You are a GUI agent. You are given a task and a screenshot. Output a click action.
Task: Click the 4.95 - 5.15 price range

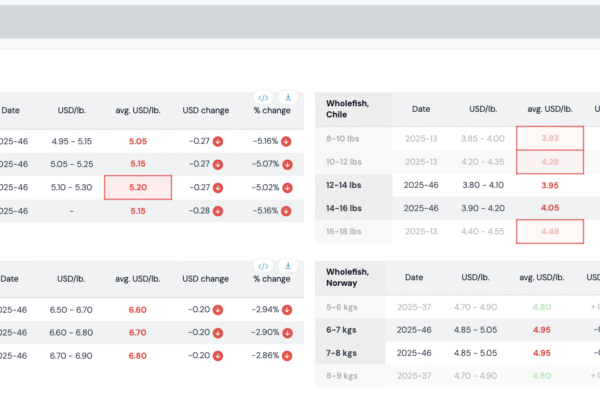click(x=72, y=141)
